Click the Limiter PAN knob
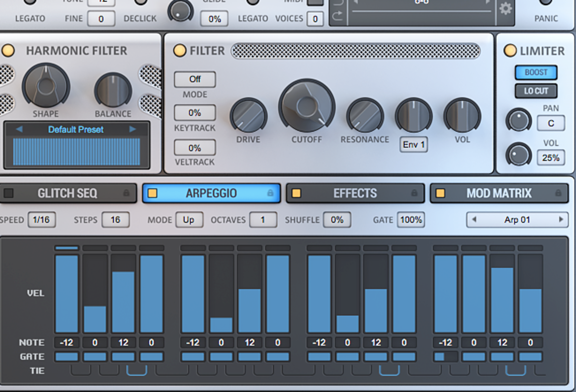 pyautogui.click(x=518, y=120)
